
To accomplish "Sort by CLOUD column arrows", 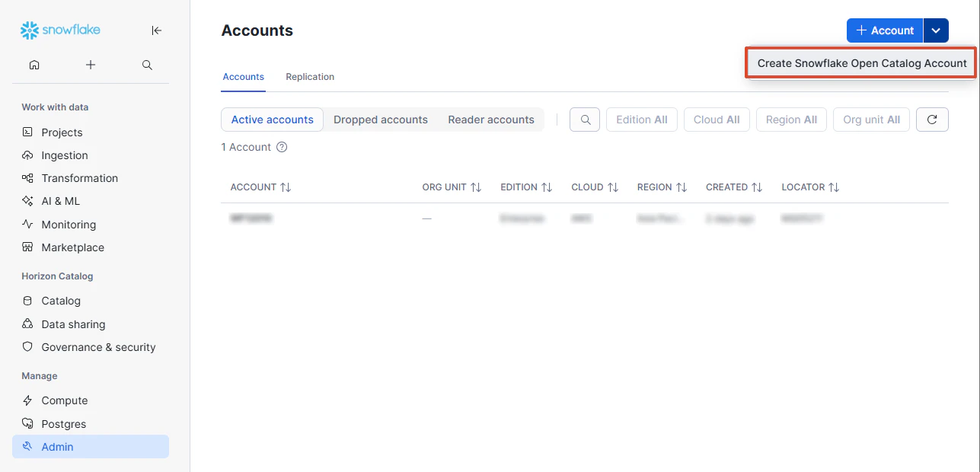I will [x=612, y=187].
